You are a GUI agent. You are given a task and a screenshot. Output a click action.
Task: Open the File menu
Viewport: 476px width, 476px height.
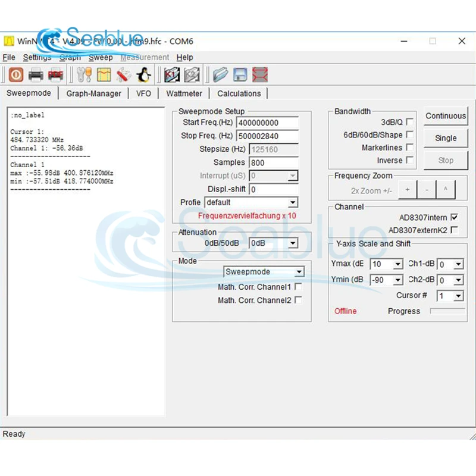tap(9, 57)
